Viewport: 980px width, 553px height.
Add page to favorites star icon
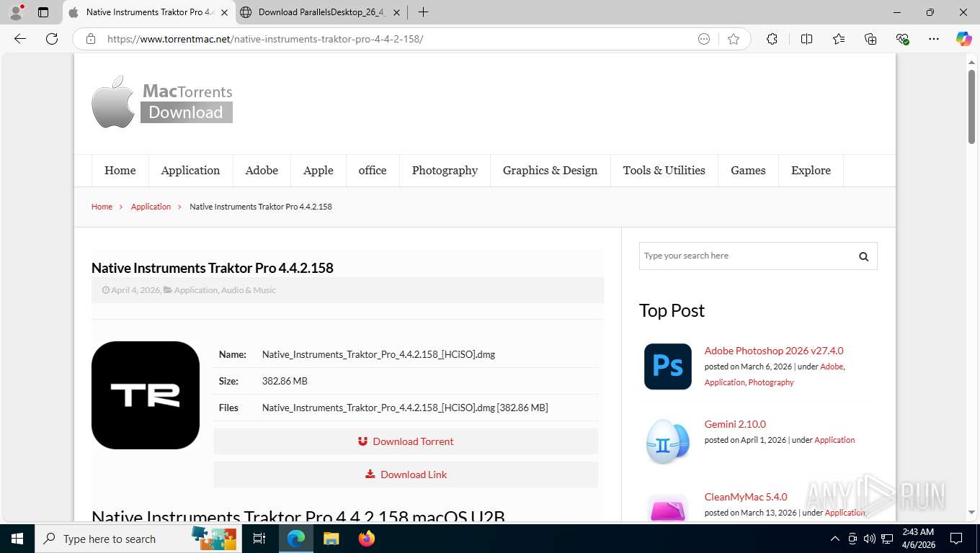coord(734,39)
